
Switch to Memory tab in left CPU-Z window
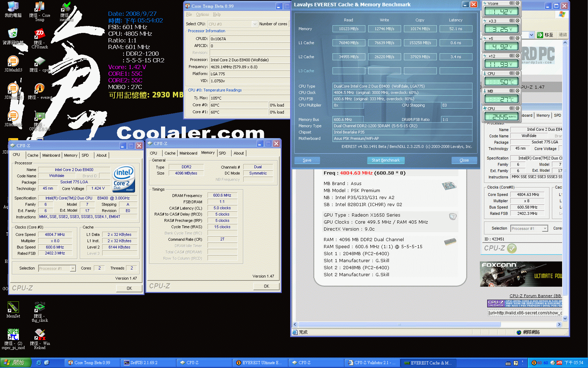(x=71, y=155)
